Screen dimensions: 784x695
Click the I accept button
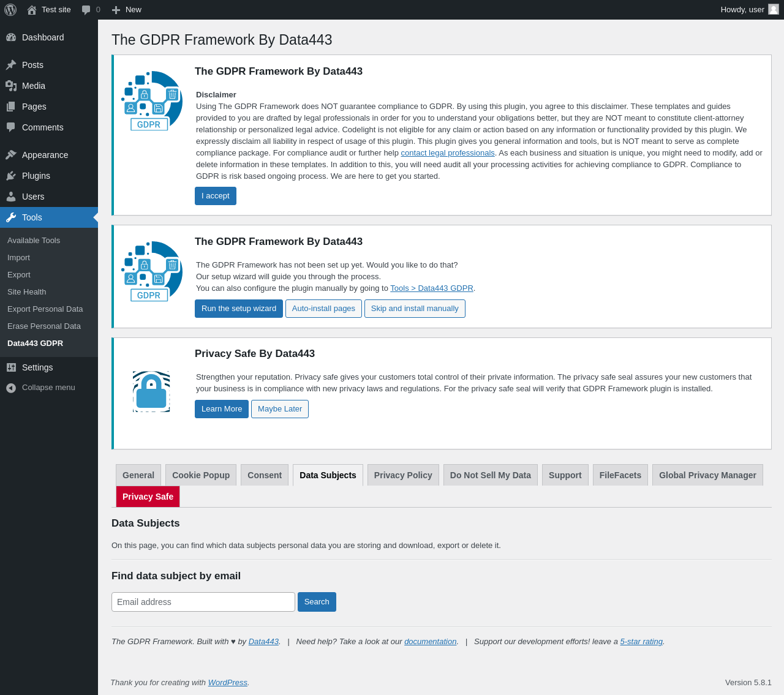point(216,196)
